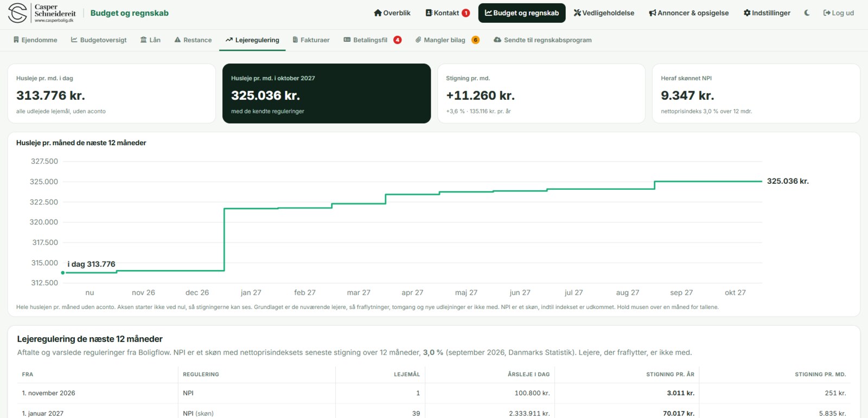This screenshot has height=418, width=868.
Task: Select the Husleje oktober 2027 card
Action: coord(327,94)
